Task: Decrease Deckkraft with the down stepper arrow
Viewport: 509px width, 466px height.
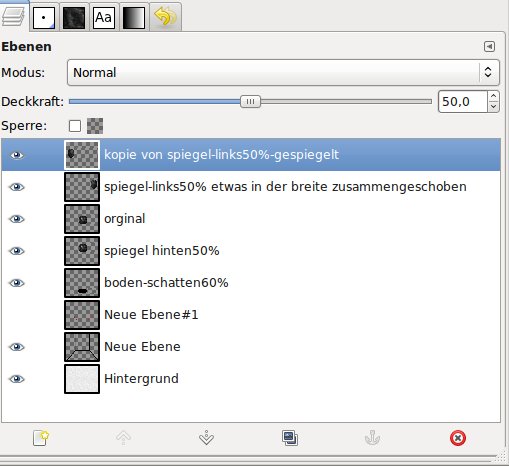Action: pos(493,107)
